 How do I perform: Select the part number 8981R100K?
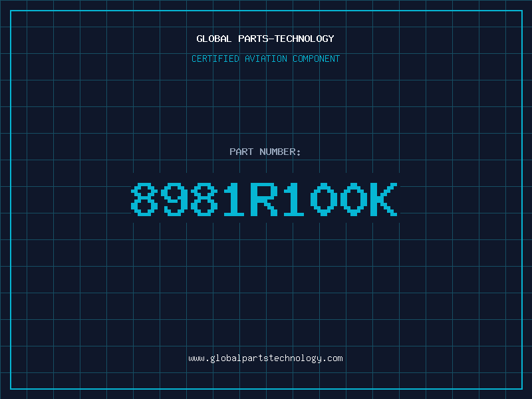[x=264, y=199]
